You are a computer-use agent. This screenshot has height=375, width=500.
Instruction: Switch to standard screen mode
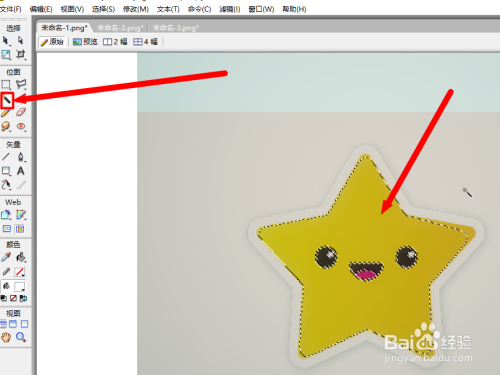pyautogui.click(x=3, y=324)
